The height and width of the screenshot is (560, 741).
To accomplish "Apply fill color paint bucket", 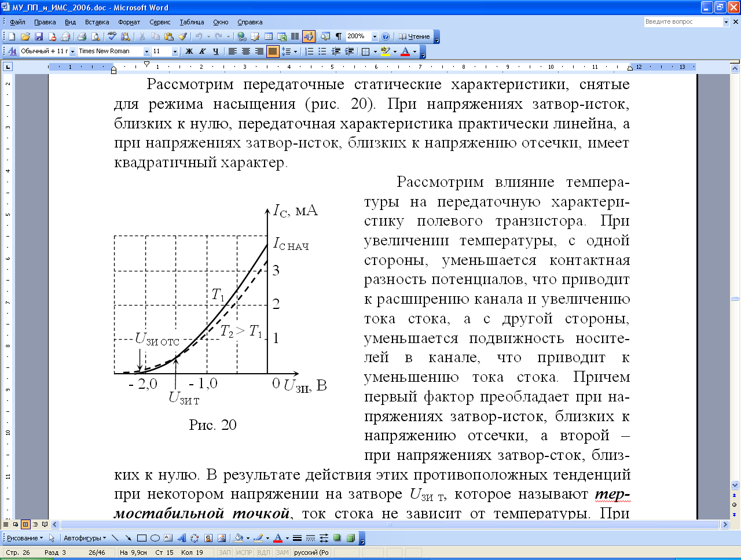I will tap(239, 538).
